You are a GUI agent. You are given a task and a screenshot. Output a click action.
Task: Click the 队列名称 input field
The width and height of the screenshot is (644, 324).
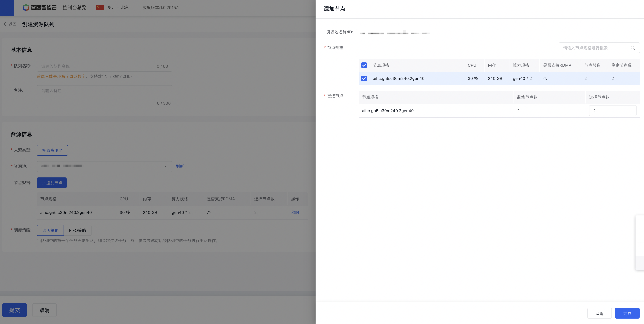click(x=105, y=66)
